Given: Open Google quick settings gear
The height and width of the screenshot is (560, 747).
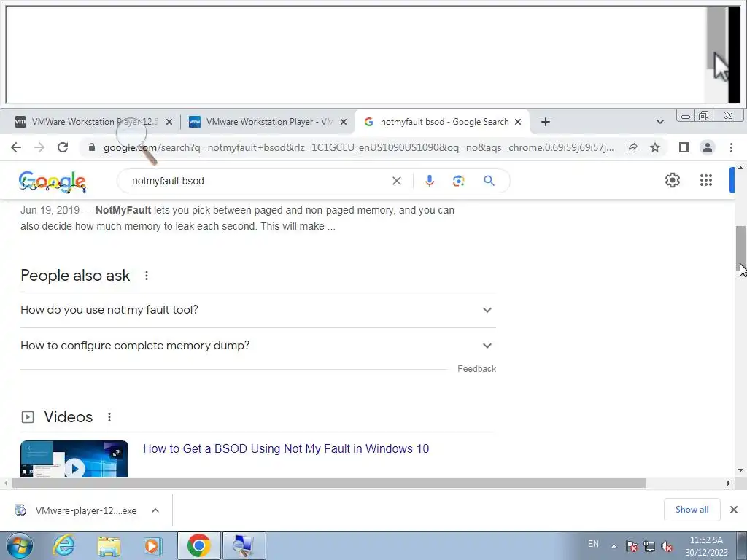Looking at the screenshot, I should click(672, 180).
